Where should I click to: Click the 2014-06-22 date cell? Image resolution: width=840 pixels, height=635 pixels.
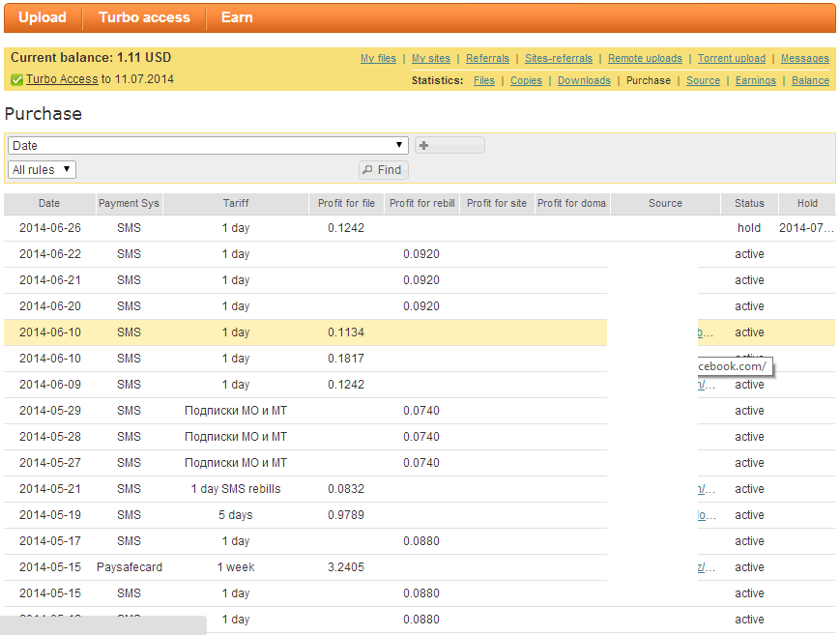point(50,254)
